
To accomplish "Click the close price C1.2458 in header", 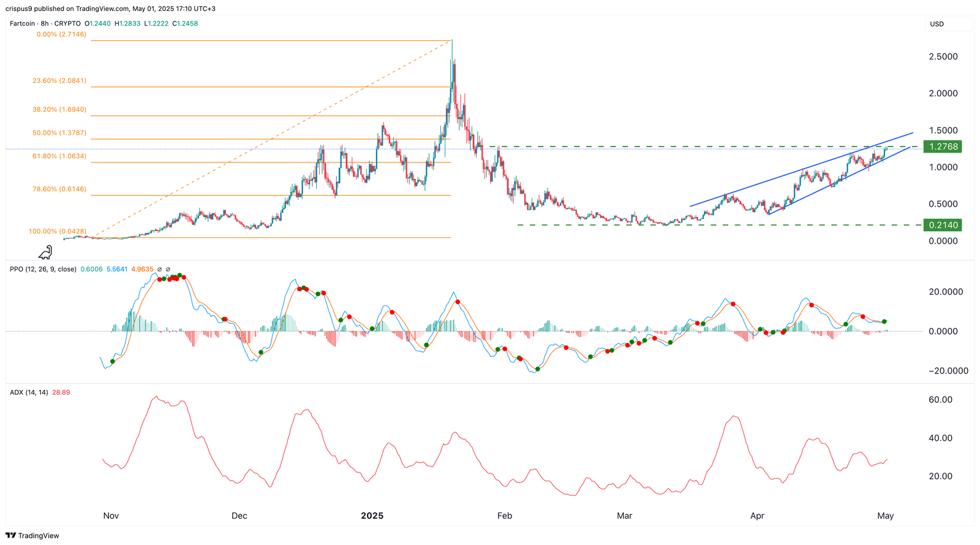I will (x=185, y=23).
